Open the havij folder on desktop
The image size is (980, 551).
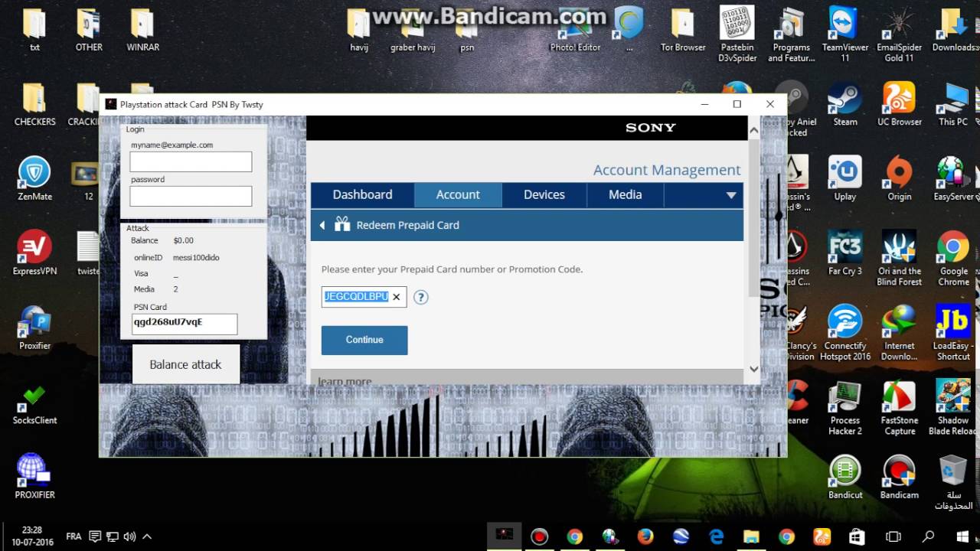pos(358,31)
